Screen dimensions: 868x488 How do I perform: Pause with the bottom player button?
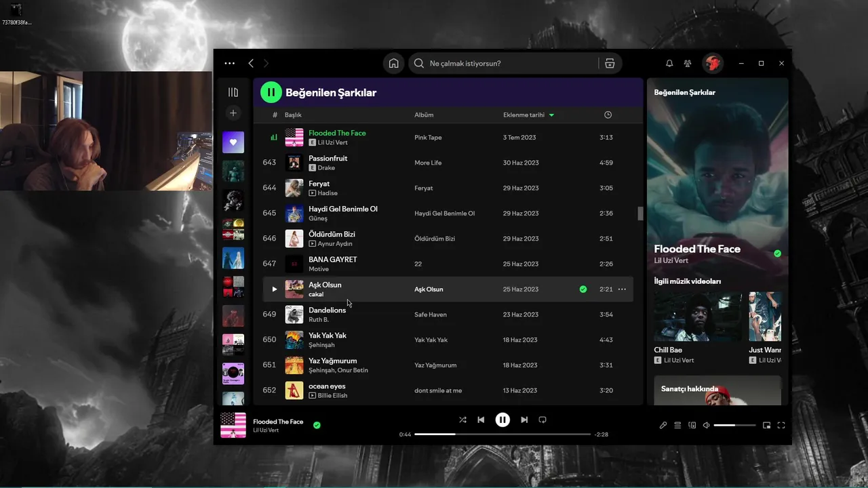click(x=502, y=420)
